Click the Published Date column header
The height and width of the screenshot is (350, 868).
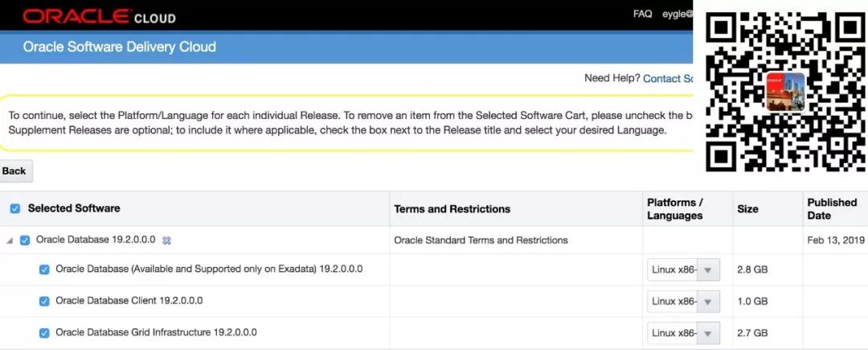832,208
